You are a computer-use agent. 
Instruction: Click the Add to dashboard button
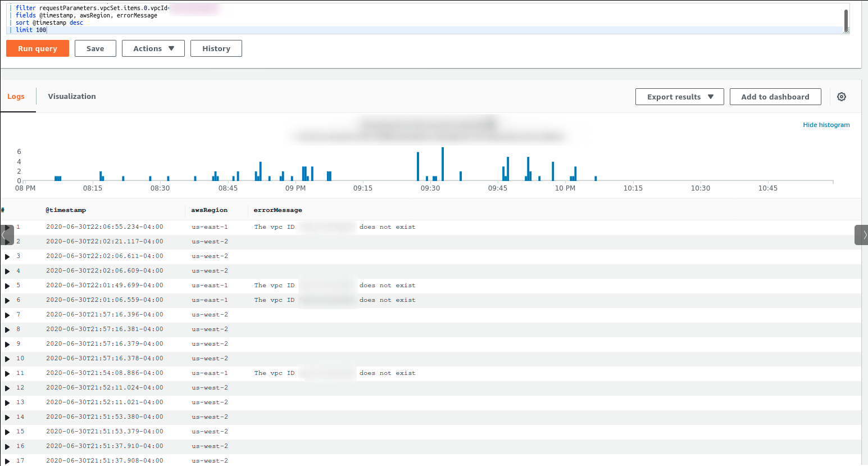[x=775, y=96]
